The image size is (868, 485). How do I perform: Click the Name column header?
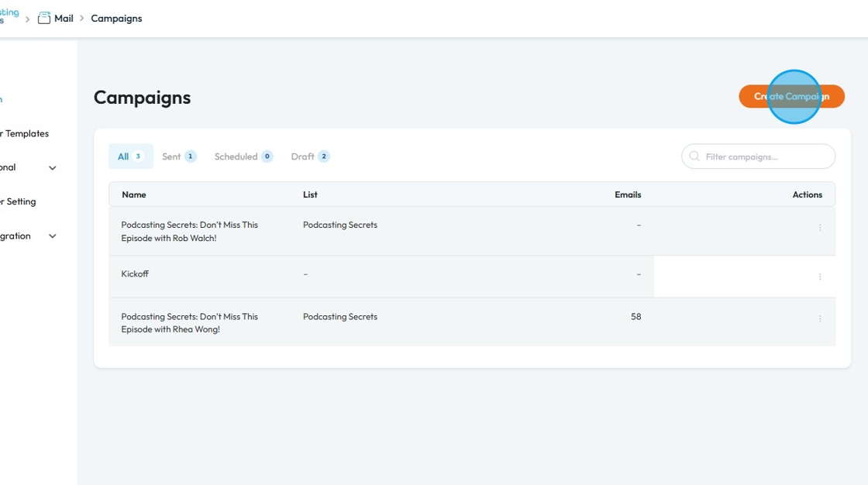coord(134,194)
